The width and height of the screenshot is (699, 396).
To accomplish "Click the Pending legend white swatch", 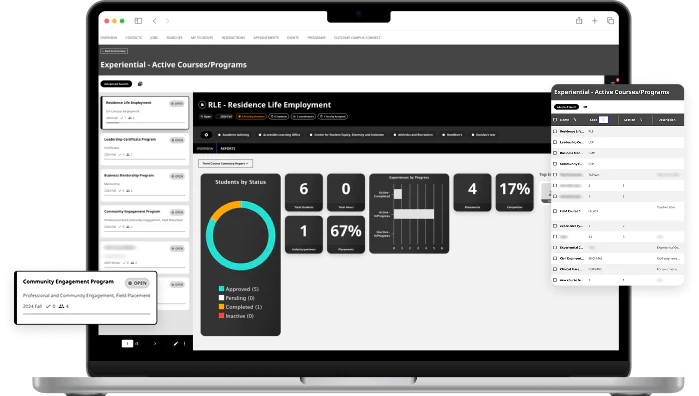I will 221,298.
